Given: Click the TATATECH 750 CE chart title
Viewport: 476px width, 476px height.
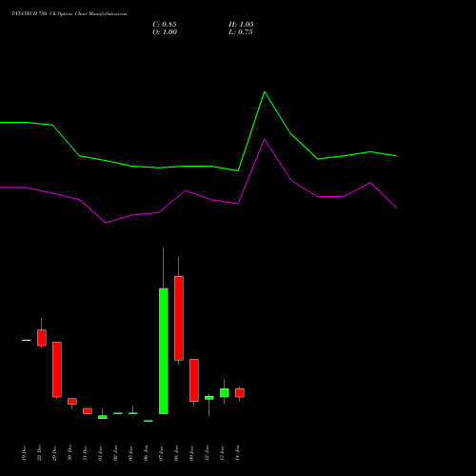Looking at the screenshot, I should [x=69, y=14].
